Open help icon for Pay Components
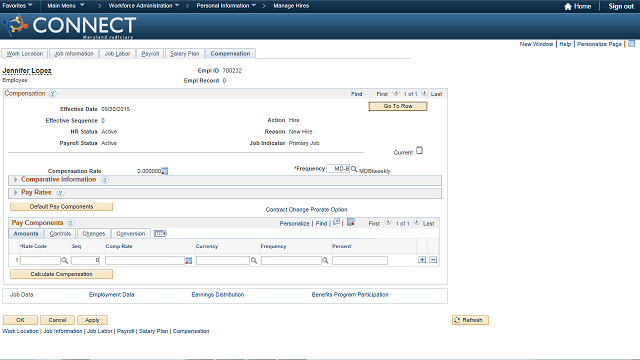The height and width of the screenshot is (360, 640). pos(70,223)
